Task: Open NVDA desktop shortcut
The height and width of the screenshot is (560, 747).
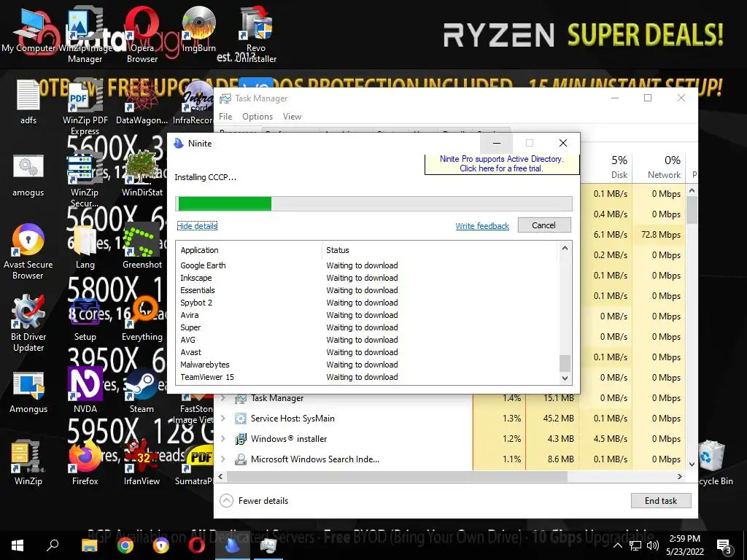Action: tap(85, 391)
